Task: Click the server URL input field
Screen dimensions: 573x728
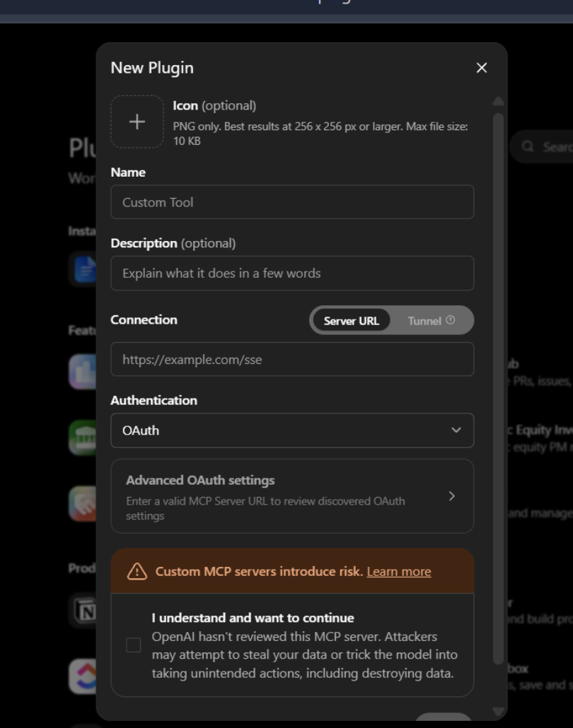Action: click(x=292, y=359)
